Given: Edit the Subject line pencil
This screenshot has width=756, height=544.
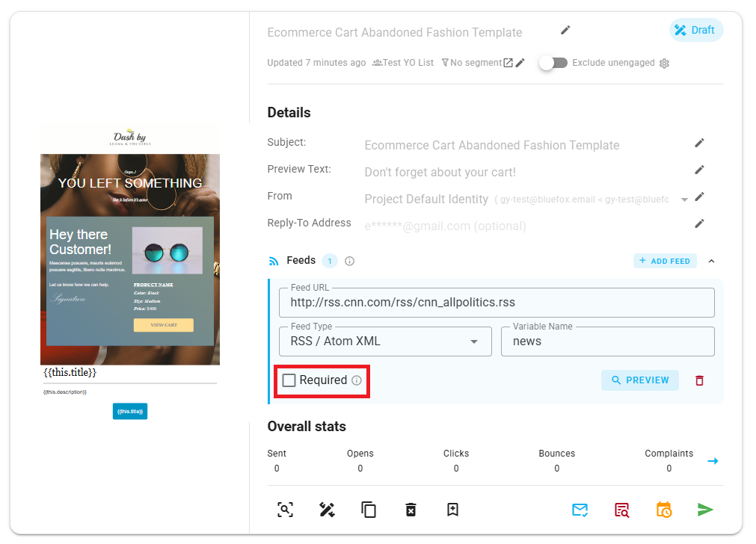Looking at the screenshot, I should coord(700,143).
